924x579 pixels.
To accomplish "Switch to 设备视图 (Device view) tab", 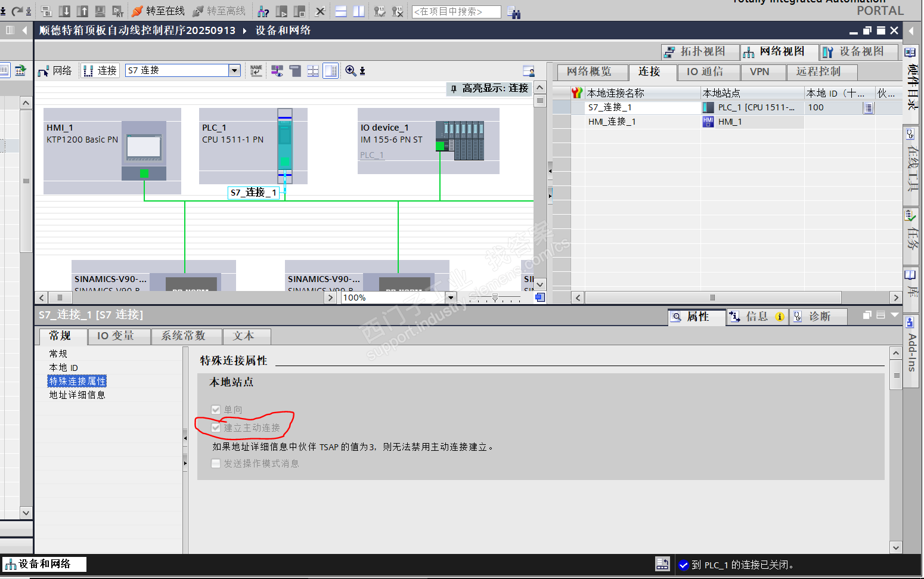I will point(859,52).
